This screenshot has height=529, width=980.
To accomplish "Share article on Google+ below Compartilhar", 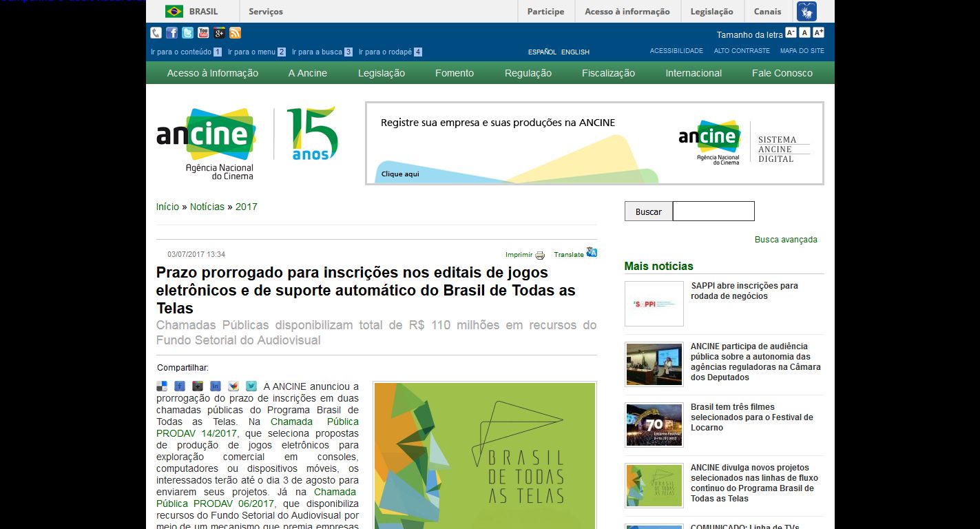I will click(198, 386).
